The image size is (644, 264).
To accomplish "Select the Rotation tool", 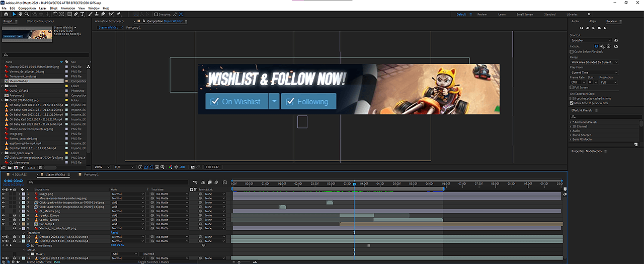I will coord(55,14).
